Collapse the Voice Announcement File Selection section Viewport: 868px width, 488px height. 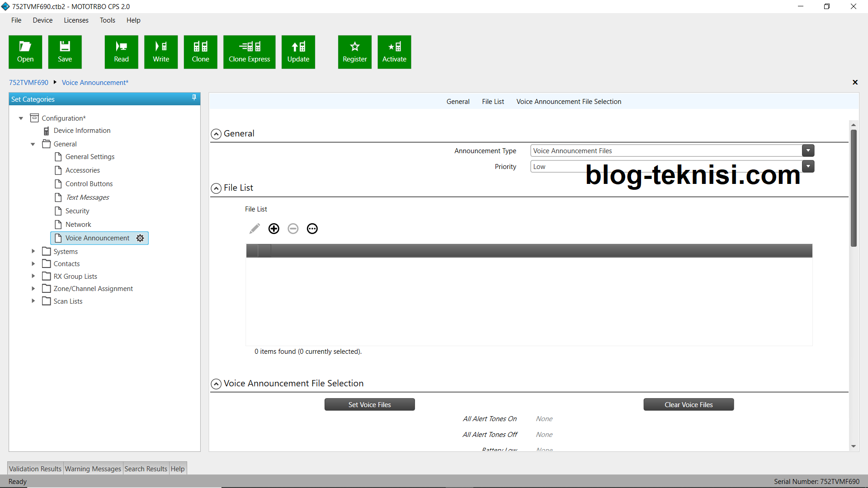pos(216,384)
